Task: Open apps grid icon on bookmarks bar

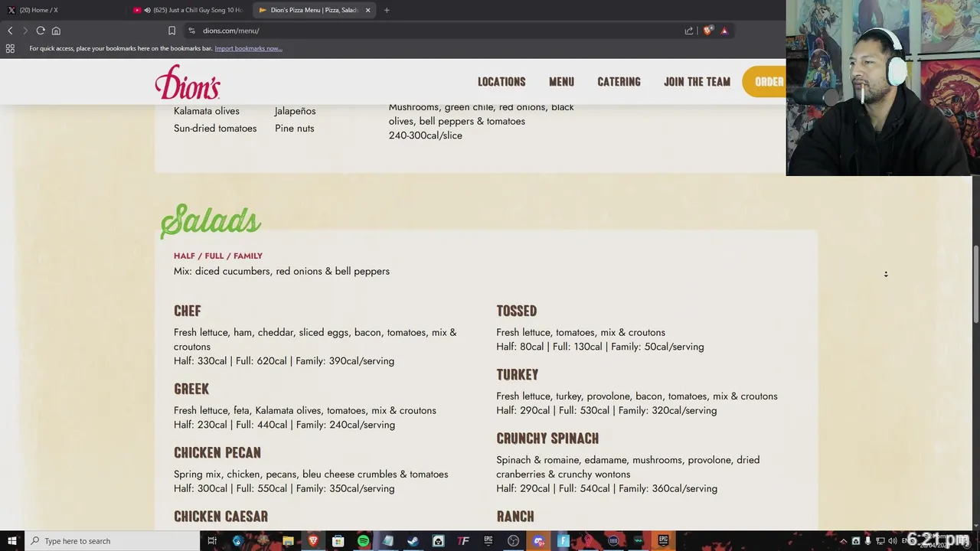Action: tap(10, 48)
